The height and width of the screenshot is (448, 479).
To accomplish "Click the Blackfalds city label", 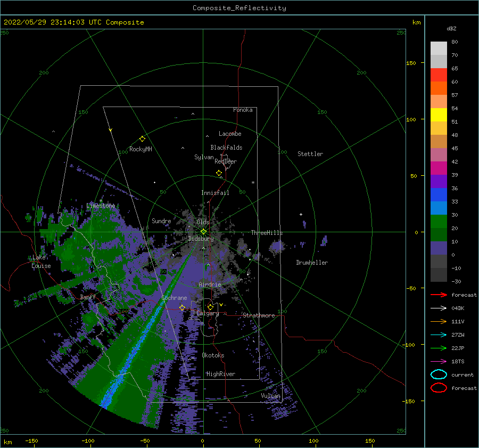I will pyautogui.click(x=226, y=148).
